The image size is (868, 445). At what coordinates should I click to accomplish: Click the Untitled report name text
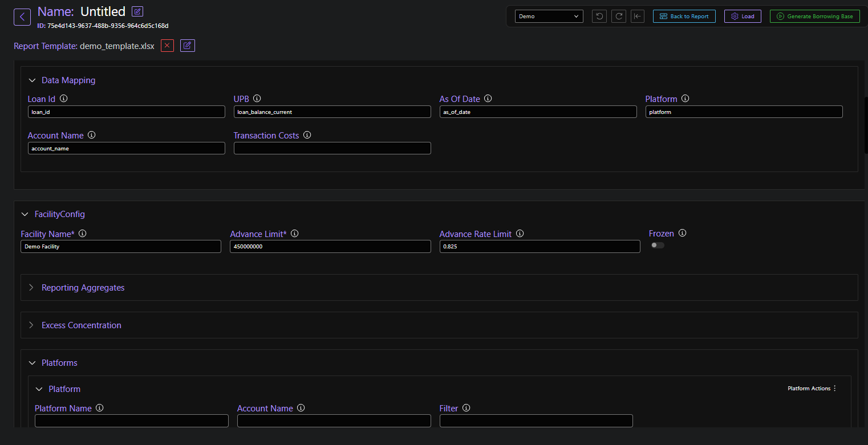[103, 11]
